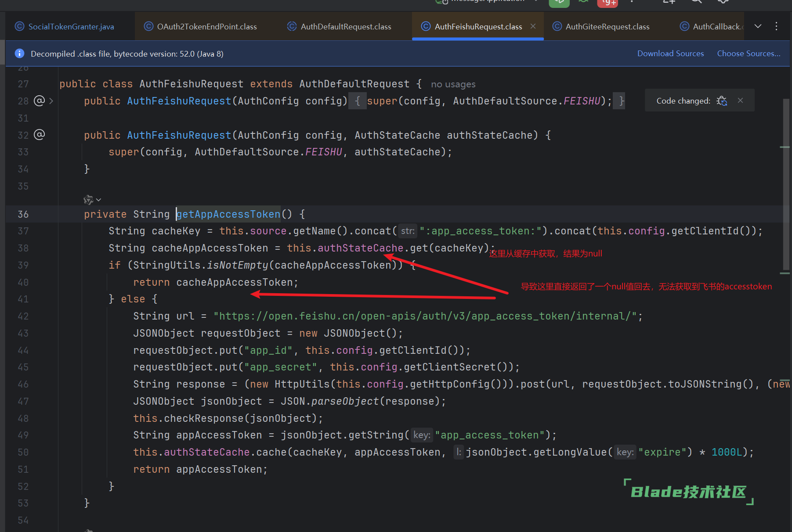Click class name AuthFeishuRequest on line 27
The image size is (792, 532).
[x=192, y=84]
